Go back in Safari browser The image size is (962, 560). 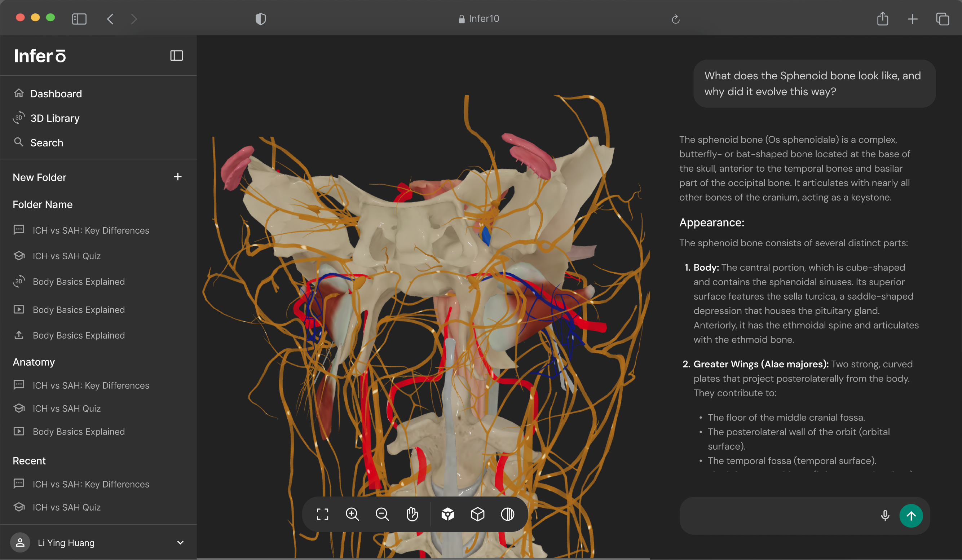110,19
